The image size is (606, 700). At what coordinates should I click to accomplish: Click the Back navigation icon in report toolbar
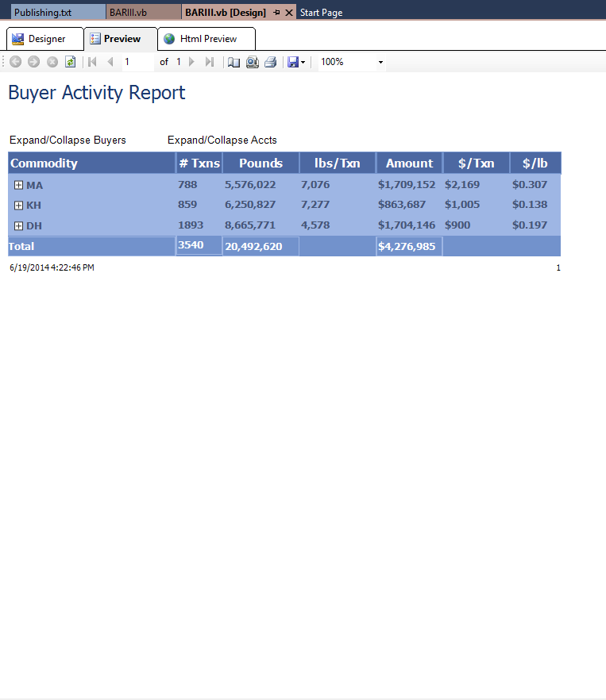[16, 62]
